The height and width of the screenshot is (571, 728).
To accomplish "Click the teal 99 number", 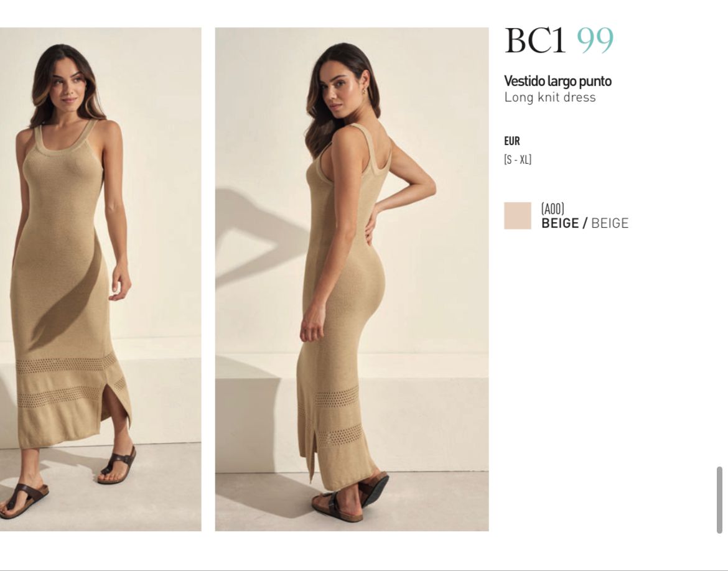I will pos(595,41).
